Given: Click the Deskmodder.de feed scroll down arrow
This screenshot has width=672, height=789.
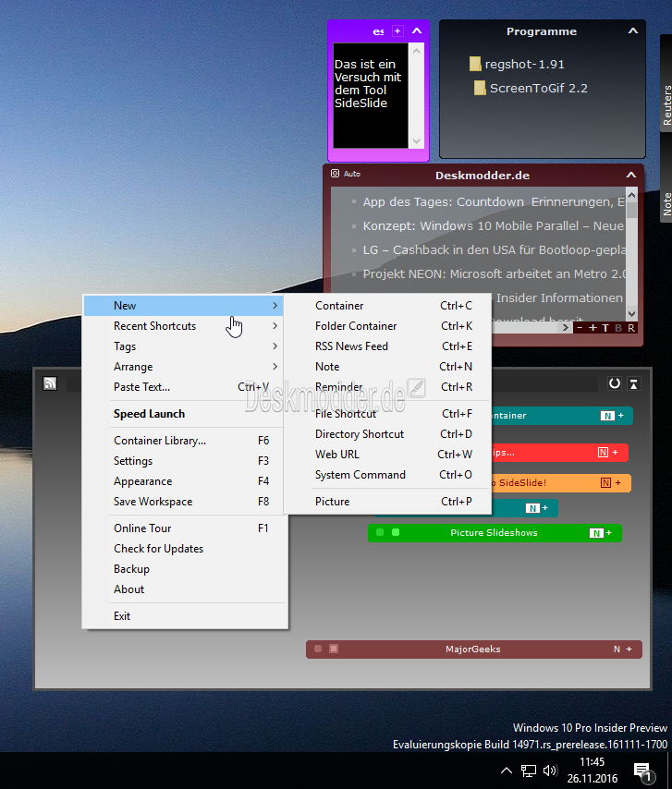Looking at the screenshot, I should [x=631, y=313].
